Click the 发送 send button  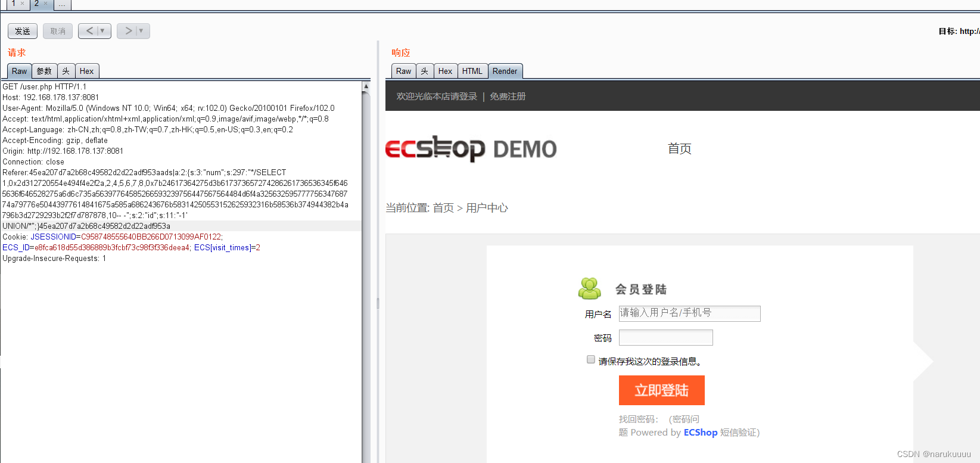pos(23,31)
